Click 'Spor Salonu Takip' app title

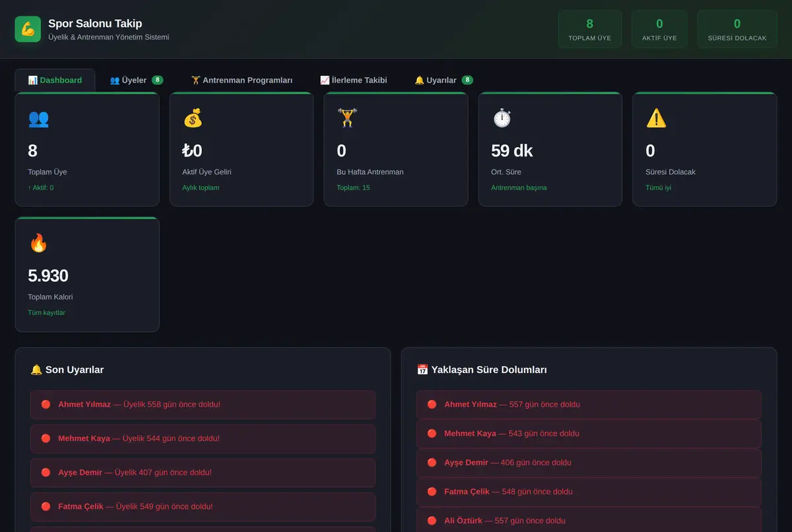[95, 24]
